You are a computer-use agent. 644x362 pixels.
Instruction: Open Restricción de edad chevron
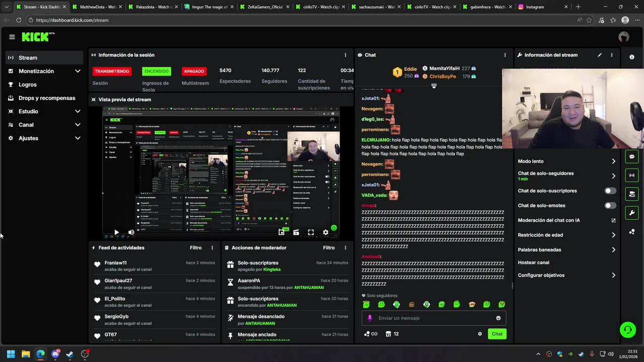click(613, 235)
